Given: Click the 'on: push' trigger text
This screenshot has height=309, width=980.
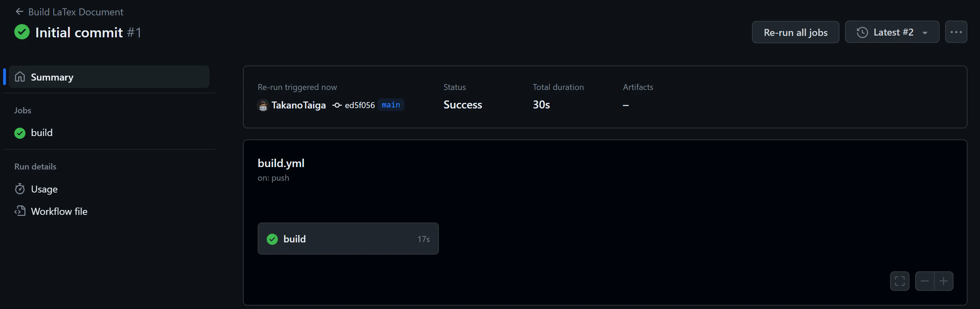Looking at the screenshot, I should pos(273,178).
